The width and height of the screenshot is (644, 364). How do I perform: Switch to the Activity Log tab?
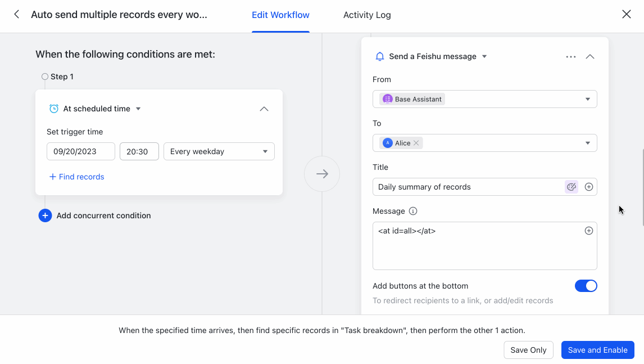pos(367,15)
